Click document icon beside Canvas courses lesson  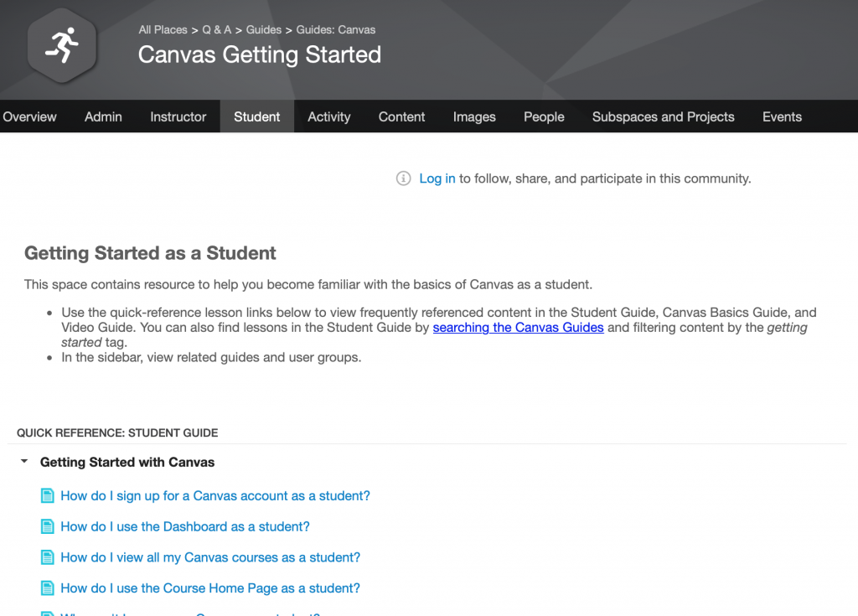[x=48, y=557]
